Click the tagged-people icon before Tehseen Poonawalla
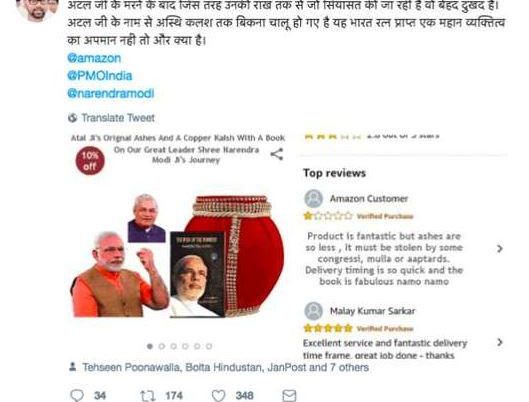 [72, 367]
